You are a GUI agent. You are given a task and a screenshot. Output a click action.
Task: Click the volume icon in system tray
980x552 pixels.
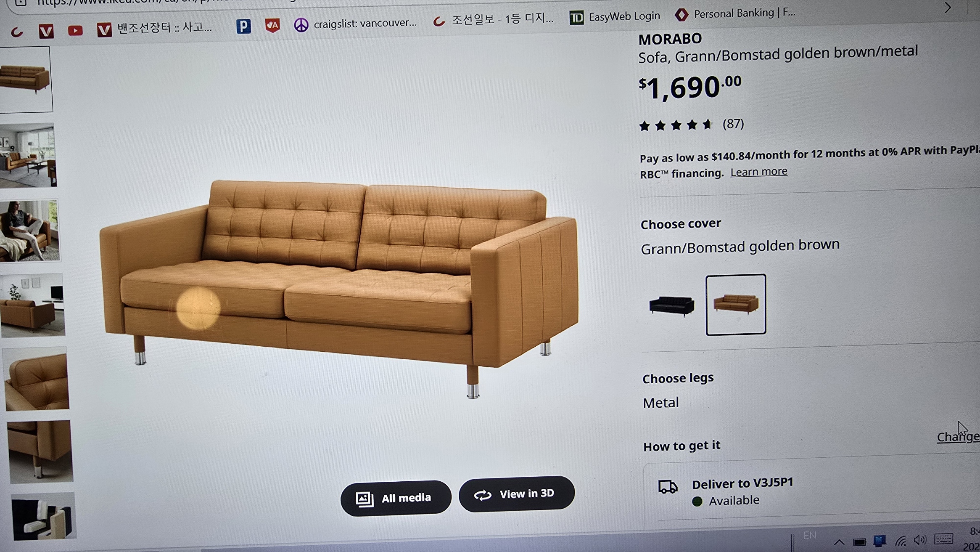pyautogui.click(x=920, y=539)
